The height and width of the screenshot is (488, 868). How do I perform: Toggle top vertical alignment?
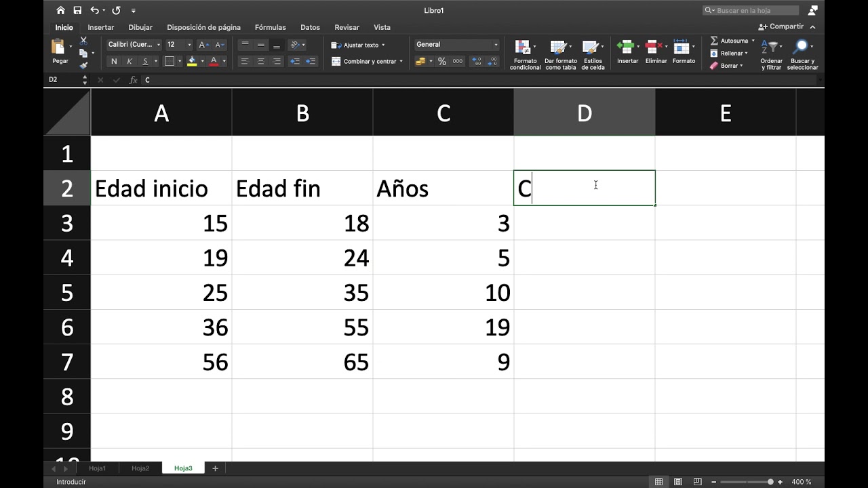[x=245, y=45]
